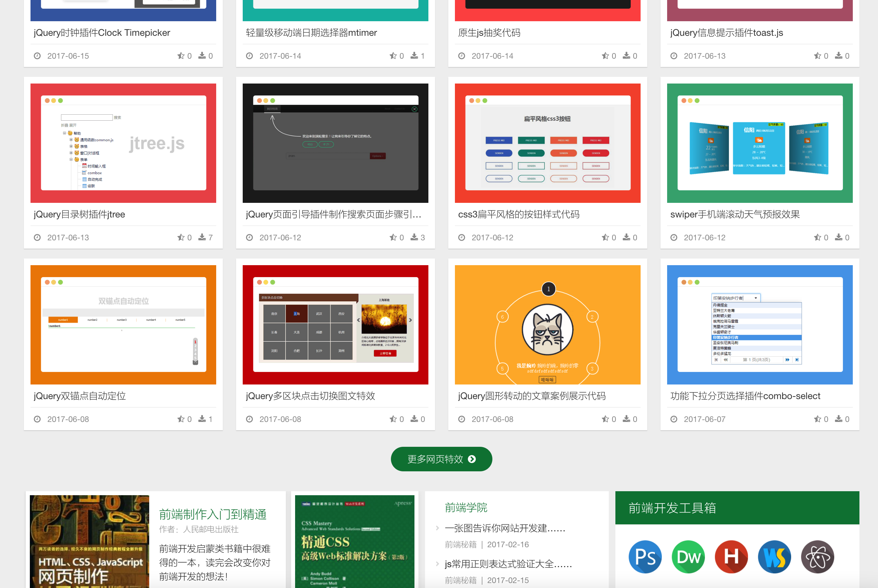The image size is (878, 588).
Task: Click the star icon on css3扁平风格的按钮样式代码 card
Action: point(605,237)
